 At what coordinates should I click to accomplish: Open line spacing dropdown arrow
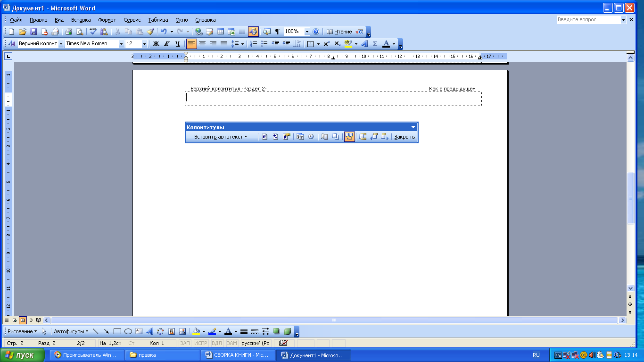click(x=242, y=44)
